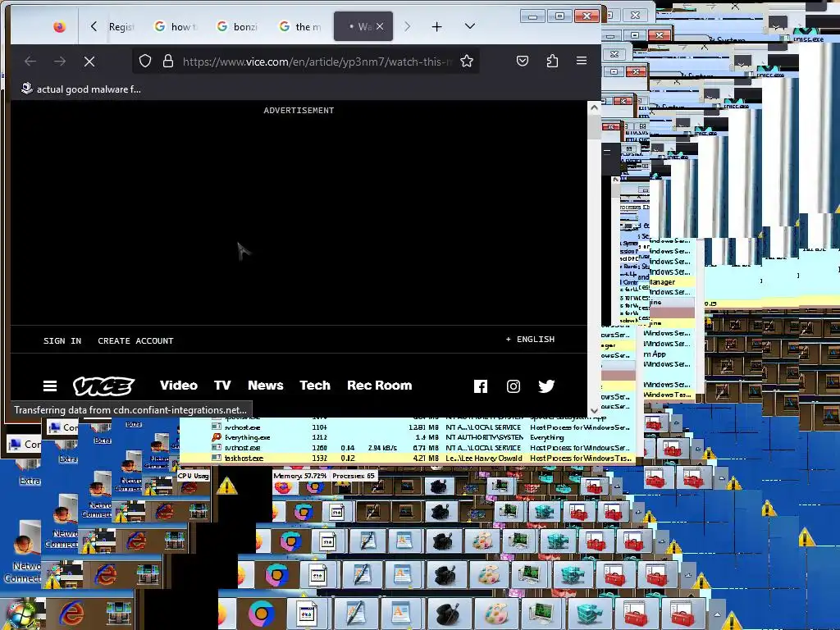Screen dimensions: 840x630
Task: Select svchost.exe row with PID 1104
Action: (x=407, y=427)
